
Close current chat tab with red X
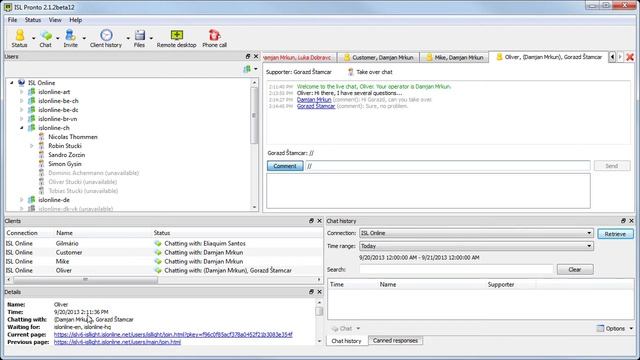point(630,57)
